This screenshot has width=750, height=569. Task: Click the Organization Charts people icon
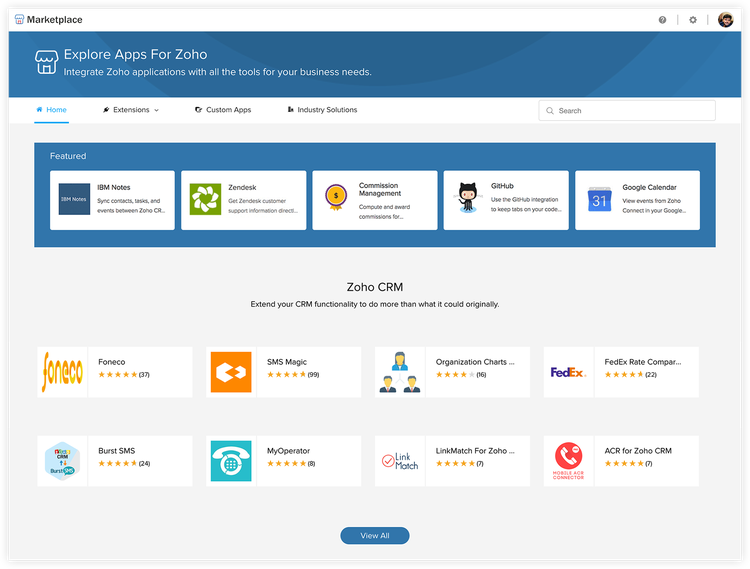(x=400, y=372)
